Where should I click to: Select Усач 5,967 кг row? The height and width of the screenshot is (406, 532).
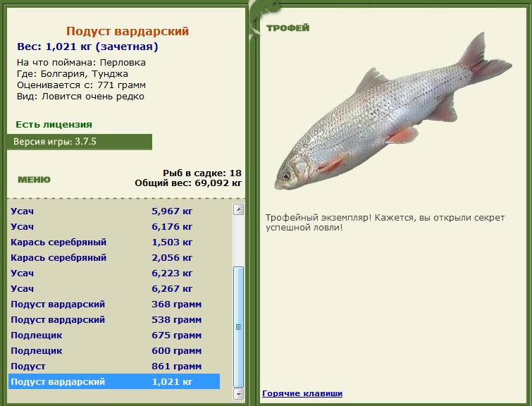114,211
